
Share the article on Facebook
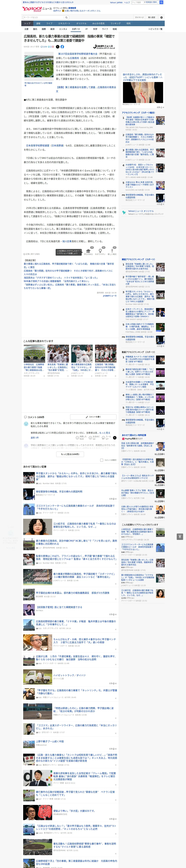click(x=62, y=47)
